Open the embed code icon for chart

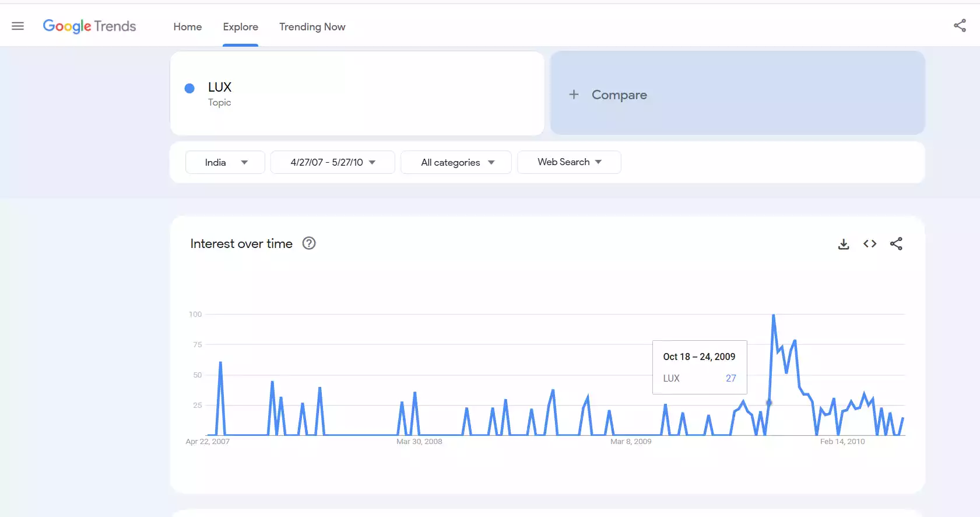click(870, 244)
